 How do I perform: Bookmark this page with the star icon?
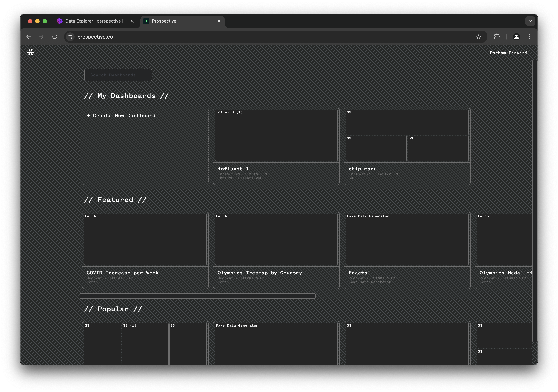[479, 37]
